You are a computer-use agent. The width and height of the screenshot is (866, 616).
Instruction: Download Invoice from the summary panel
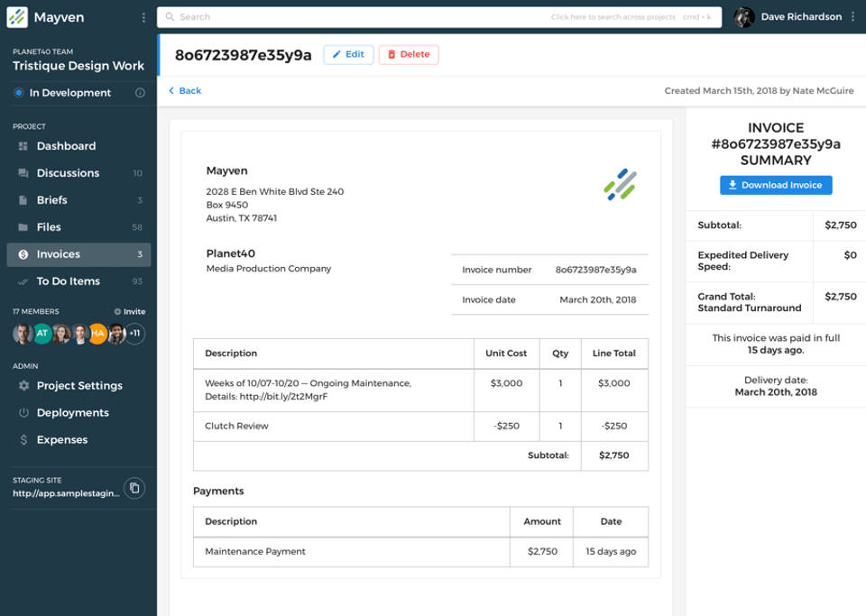click(776, 185)
